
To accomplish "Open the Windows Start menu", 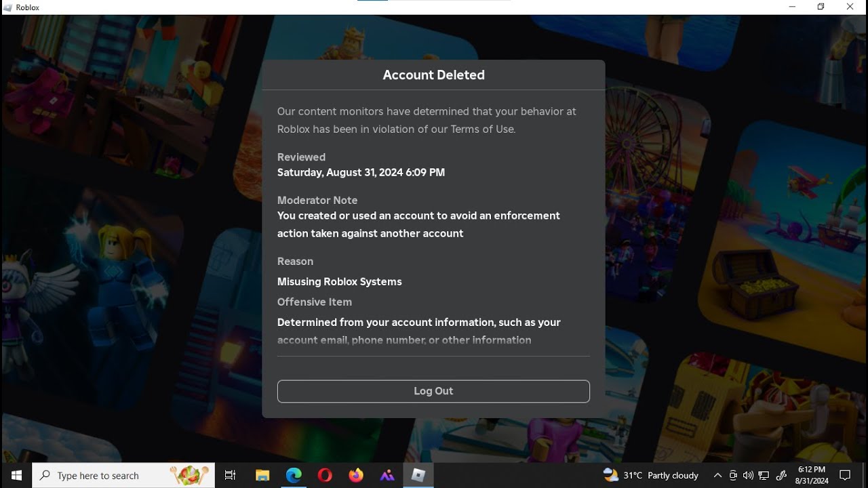I will click(16, 475).
